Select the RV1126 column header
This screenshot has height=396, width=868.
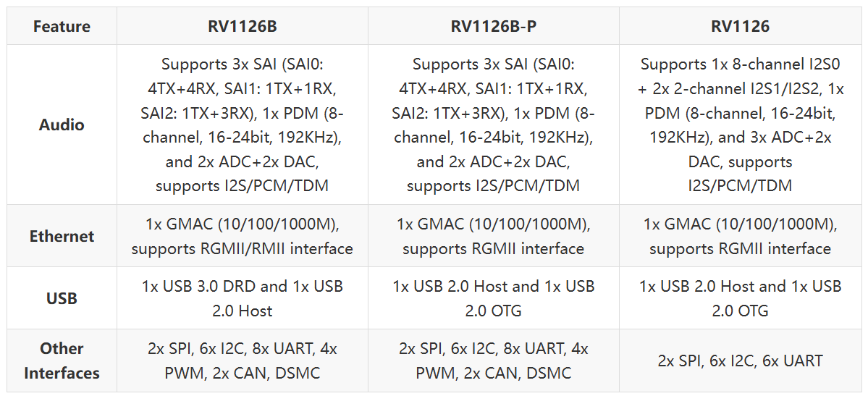click(740, 27)
